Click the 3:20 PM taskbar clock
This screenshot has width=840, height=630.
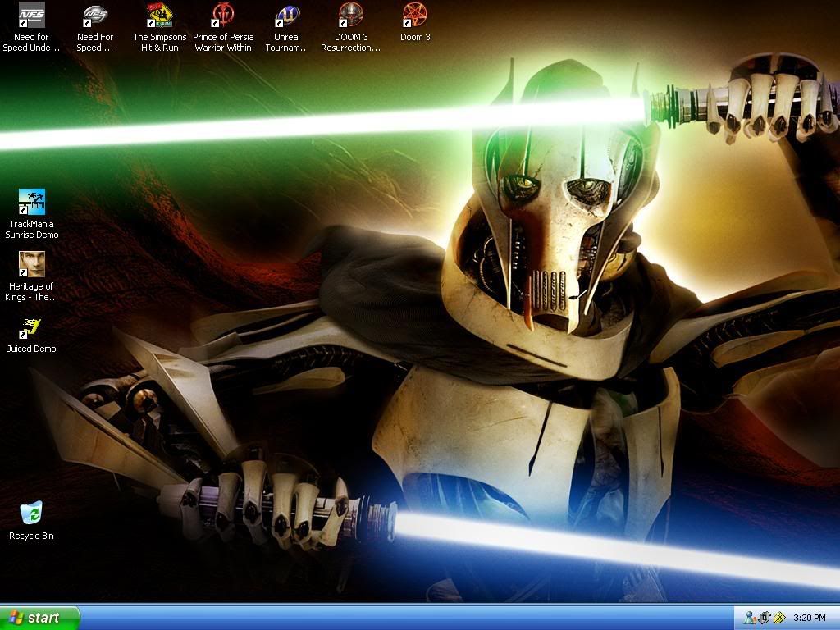[809, 618]
